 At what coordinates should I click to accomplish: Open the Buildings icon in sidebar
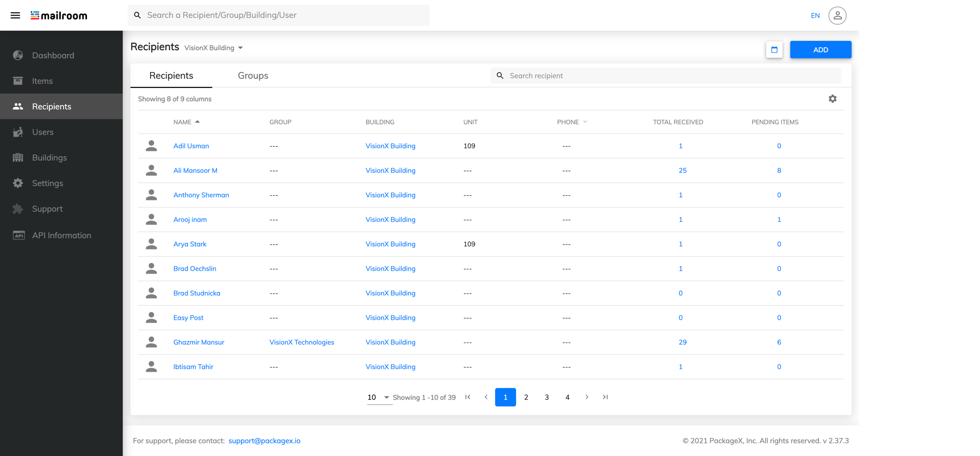[18, 157]
